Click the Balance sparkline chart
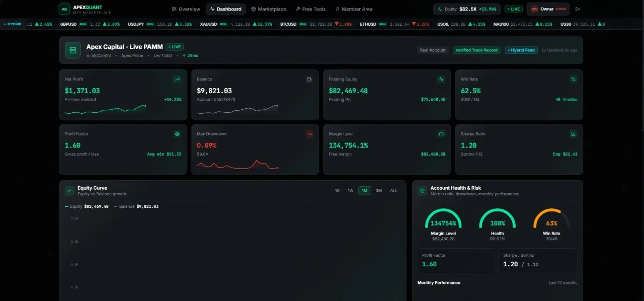Image resolution: width=644 pixels, height=301 pixels. point(237,109)
